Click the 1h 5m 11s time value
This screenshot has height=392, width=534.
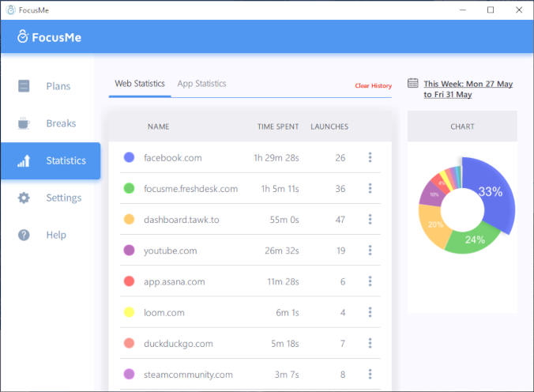280,189
